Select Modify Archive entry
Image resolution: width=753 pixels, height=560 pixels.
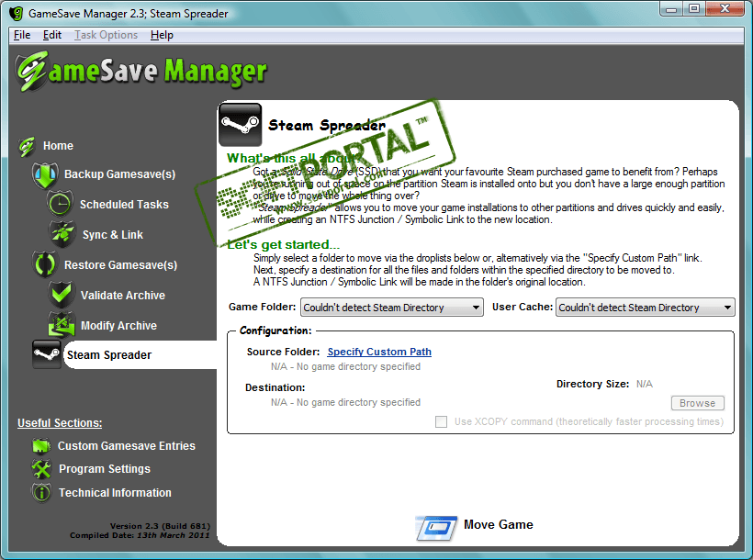(x=119, y=325)
